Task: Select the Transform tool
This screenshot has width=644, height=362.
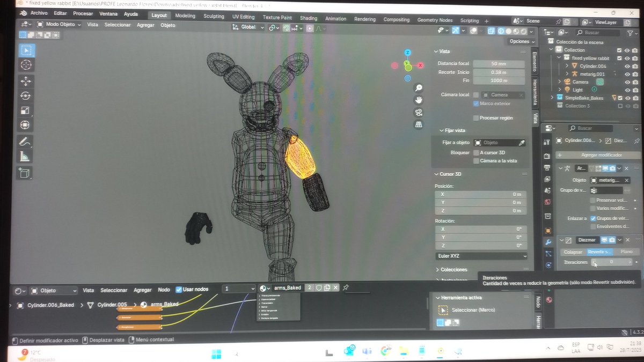Action: pos(26,125)
